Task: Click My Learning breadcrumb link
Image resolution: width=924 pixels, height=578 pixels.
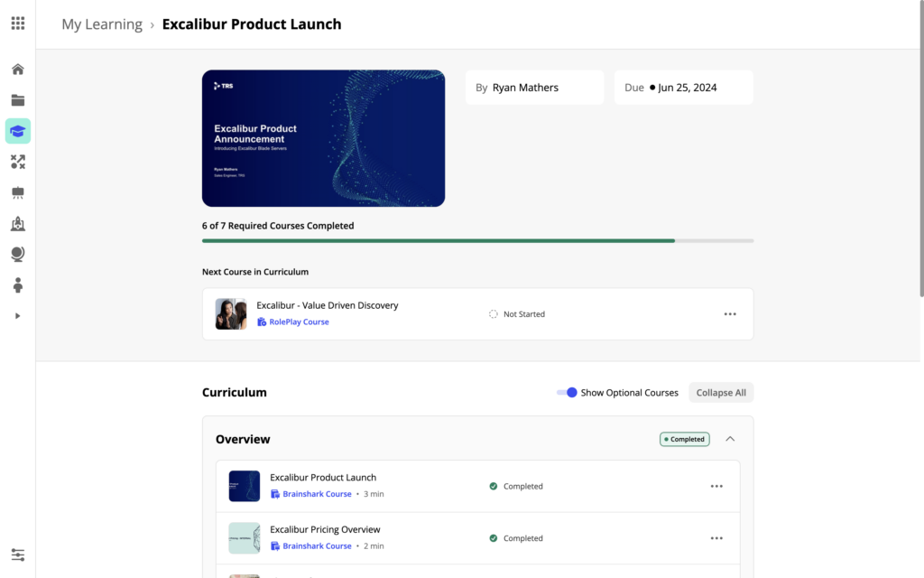Action: 102,24
